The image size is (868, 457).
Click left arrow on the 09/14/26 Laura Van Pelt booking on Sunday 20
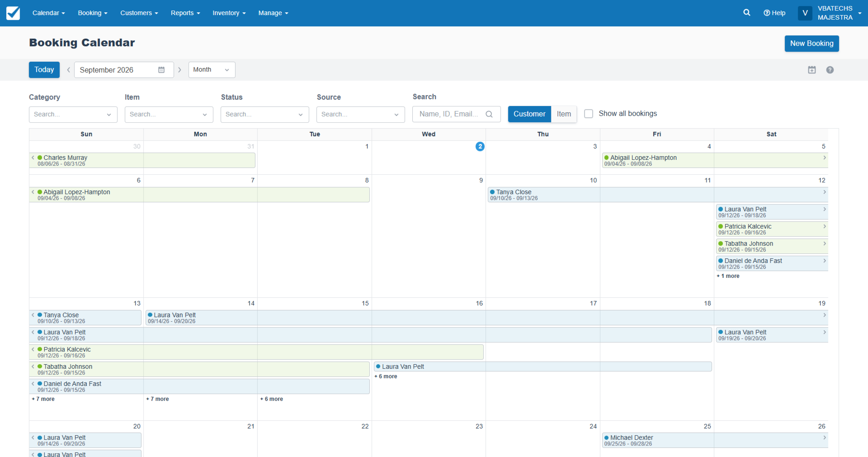coord(33,437)
